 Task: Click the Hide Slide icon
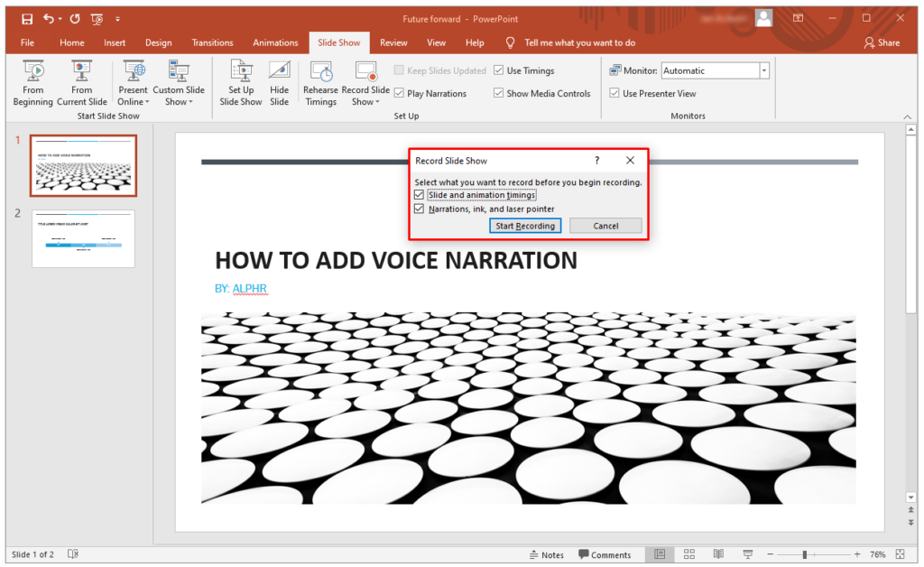(x=279, y=81)
